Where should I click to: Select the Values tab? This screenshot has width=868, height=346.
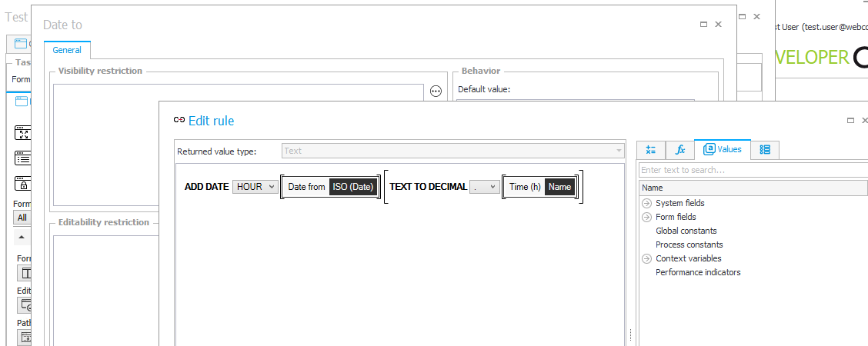723,149
